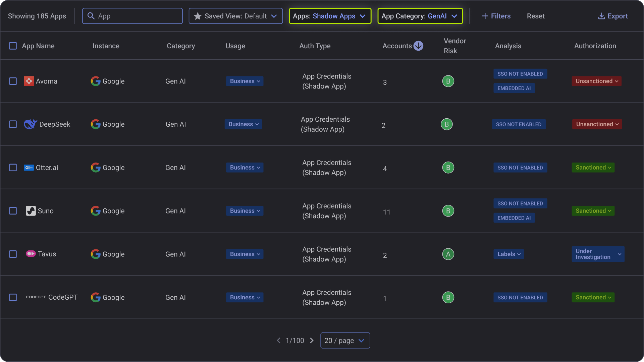The image size is (644, 362).
Task: Open Avoma's Business usage dropdown
Action: [245, 81]
